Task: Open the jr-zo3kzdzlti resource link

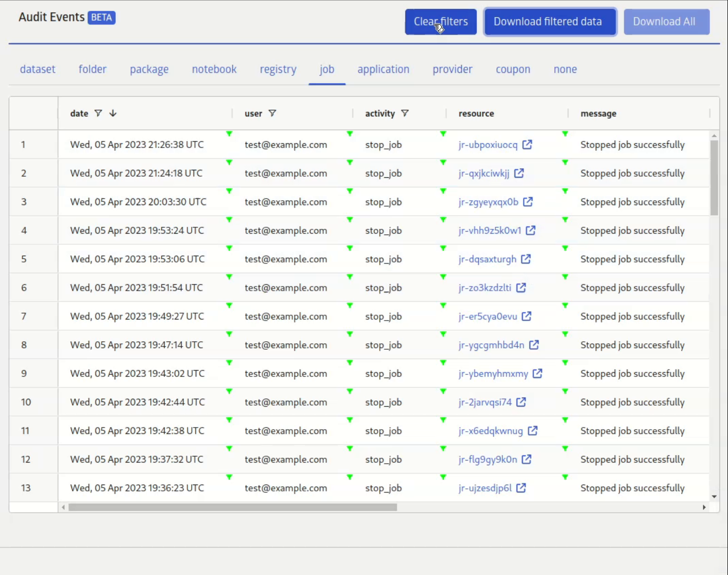Action: 485,288
